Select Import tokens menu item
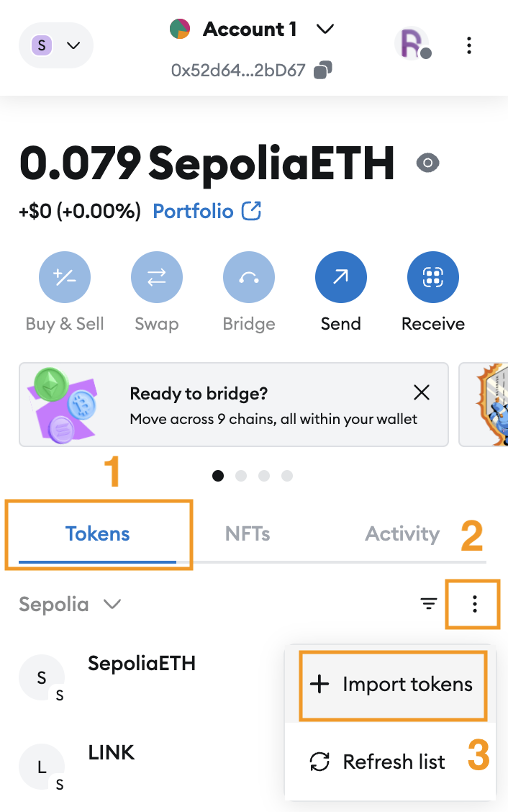Image resolution: width=508 pixels, height=812 pixels. click(392, 684)
